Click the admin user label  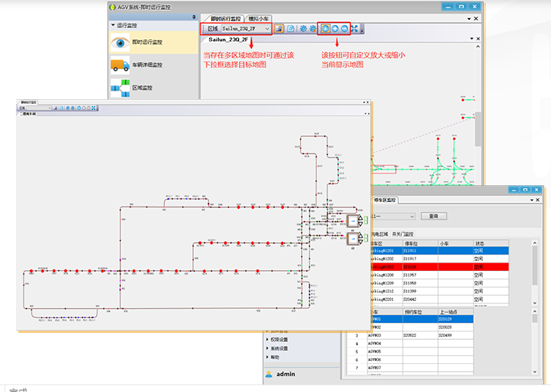[285, 374]
